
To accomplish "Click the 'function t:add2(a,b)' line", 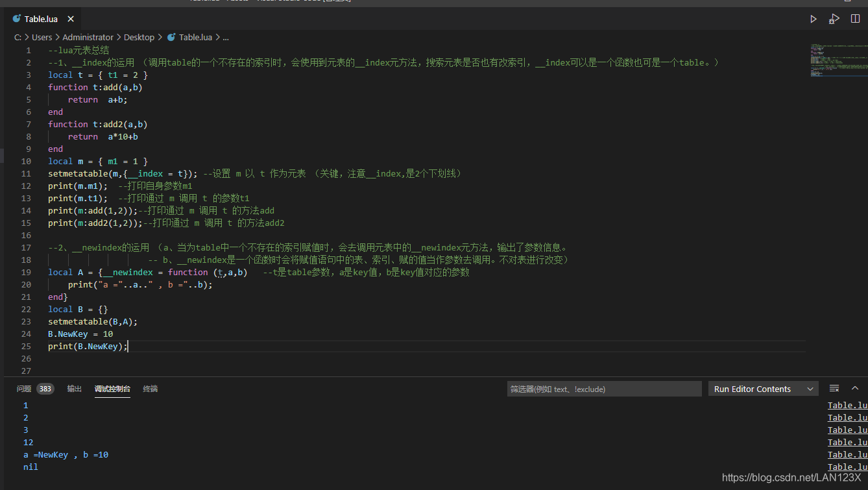I will pyautogui.click(x=98, y=124).
